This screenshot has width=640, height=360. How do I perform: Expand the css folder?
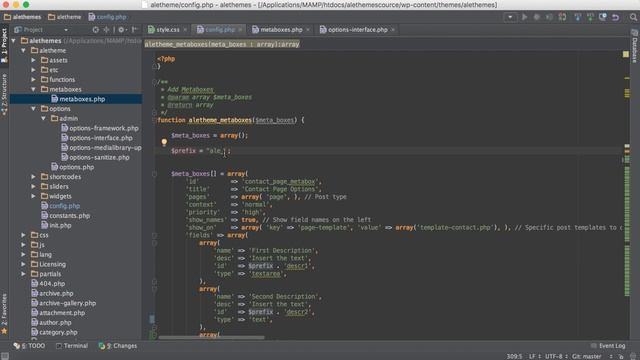pyautogui.click(x=24, y=235)
